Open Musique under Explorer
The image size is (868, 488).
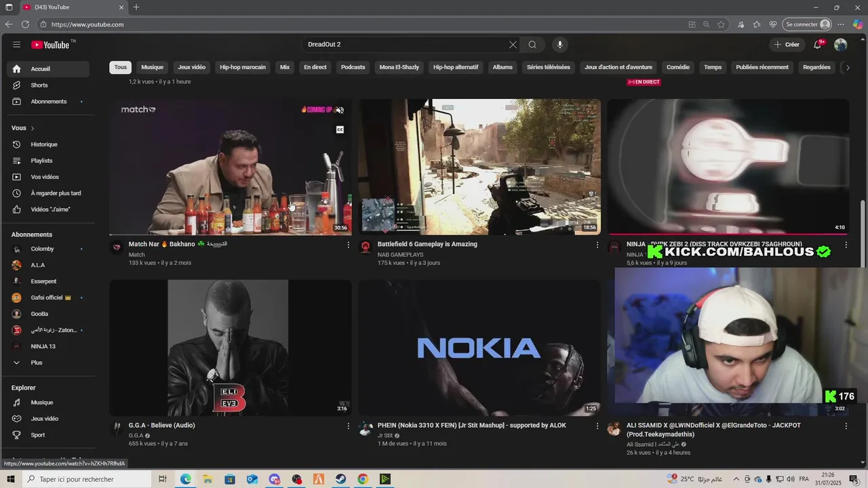click(x=47, y=403)
